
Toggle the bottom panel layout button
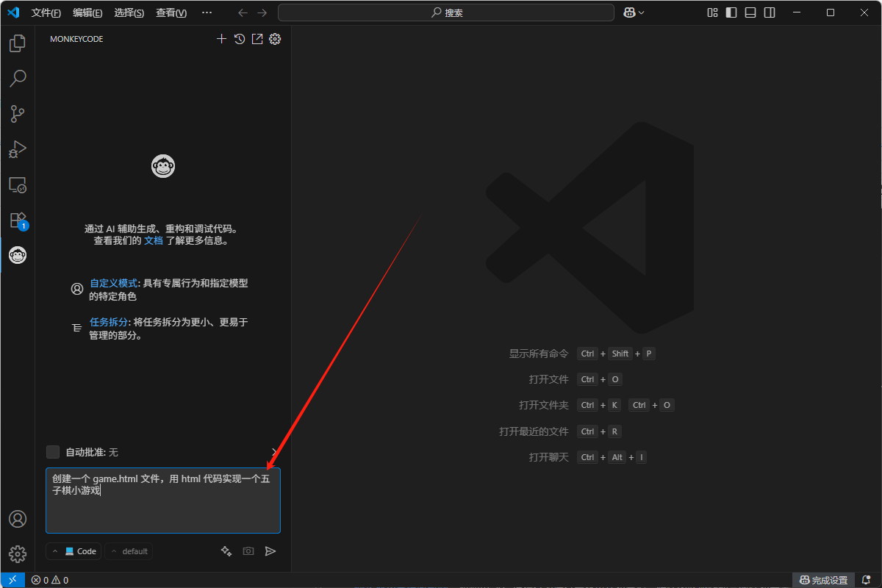[x=750, y=12]
